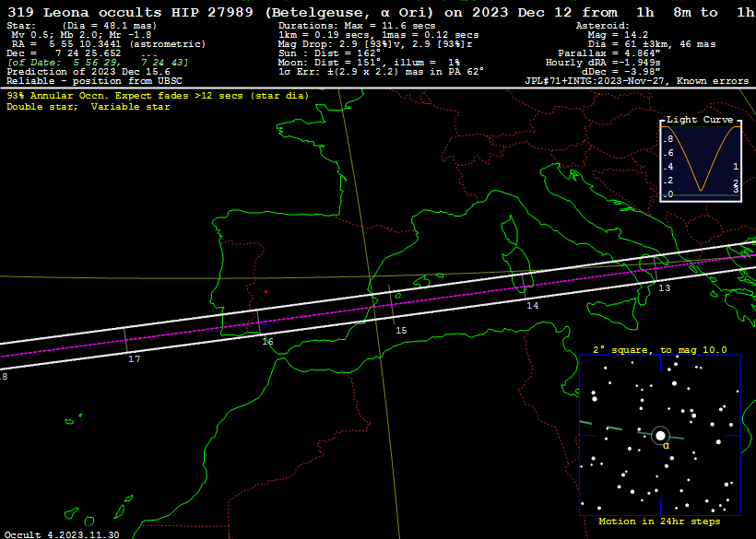Viewport: 756px width, 539px height.
Task: Click the '.4' axis tick on Light Curve
Action: [667, 167]
